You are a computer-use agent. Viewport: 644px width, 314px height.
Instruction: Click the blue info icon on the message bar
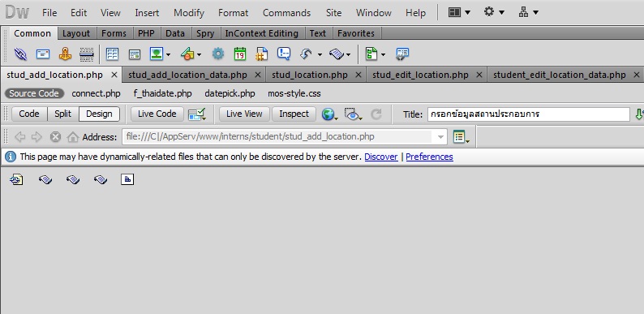(11, 157)
